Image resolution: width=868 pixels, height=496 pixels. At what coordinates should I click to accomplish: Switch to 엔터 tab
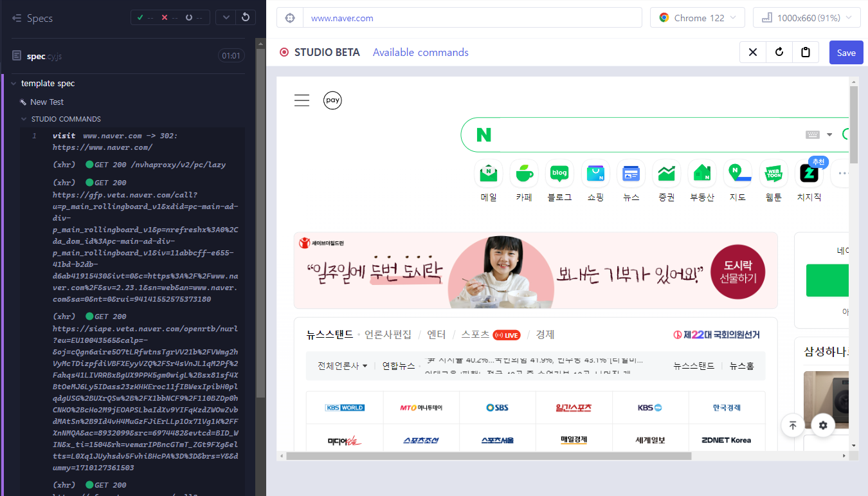(x=437, y=335)
